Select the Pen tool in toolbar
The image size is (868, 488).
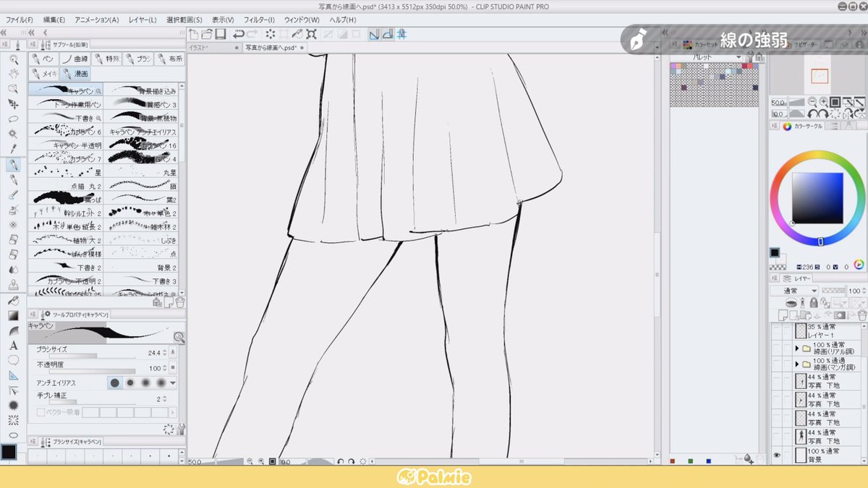[13, 165]
